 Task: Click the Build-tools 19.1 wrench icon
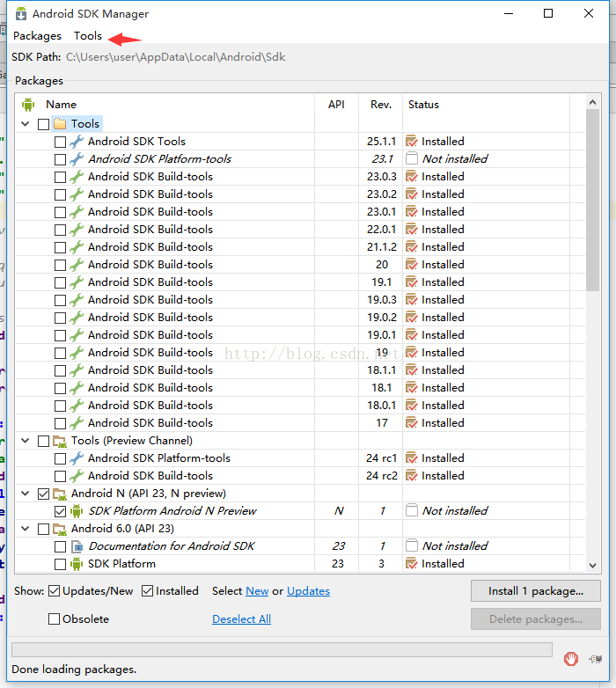[x=77, y=282]
